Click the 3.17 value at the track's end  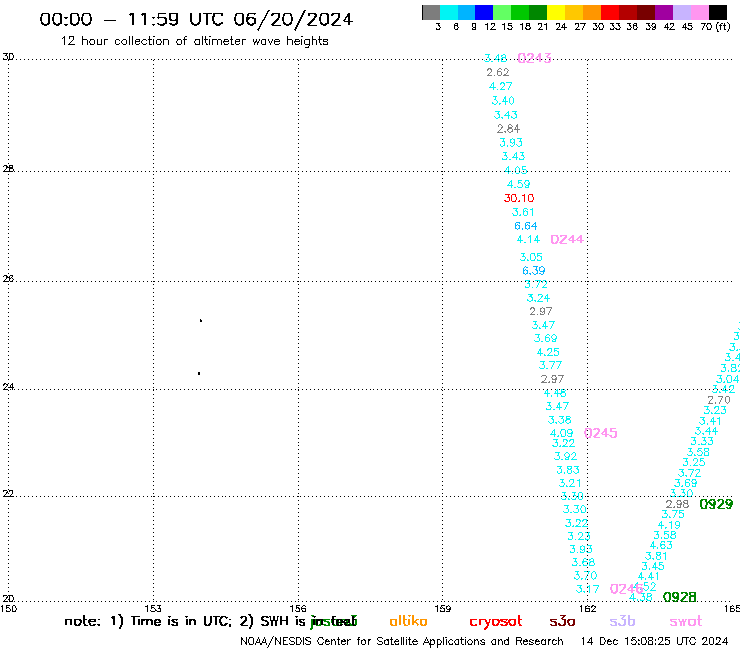[x=588, y=589]
